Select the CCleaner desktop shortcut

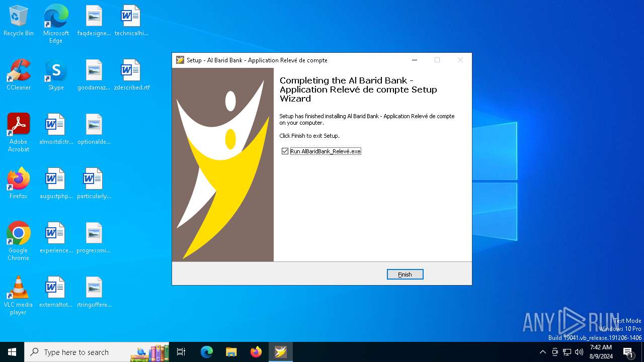coord(19,75)
